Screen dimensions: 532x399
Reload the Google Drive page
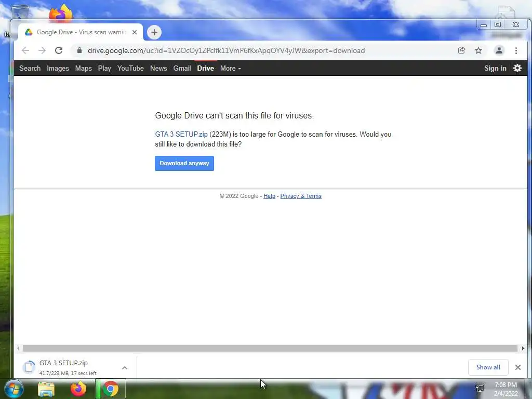59,50
